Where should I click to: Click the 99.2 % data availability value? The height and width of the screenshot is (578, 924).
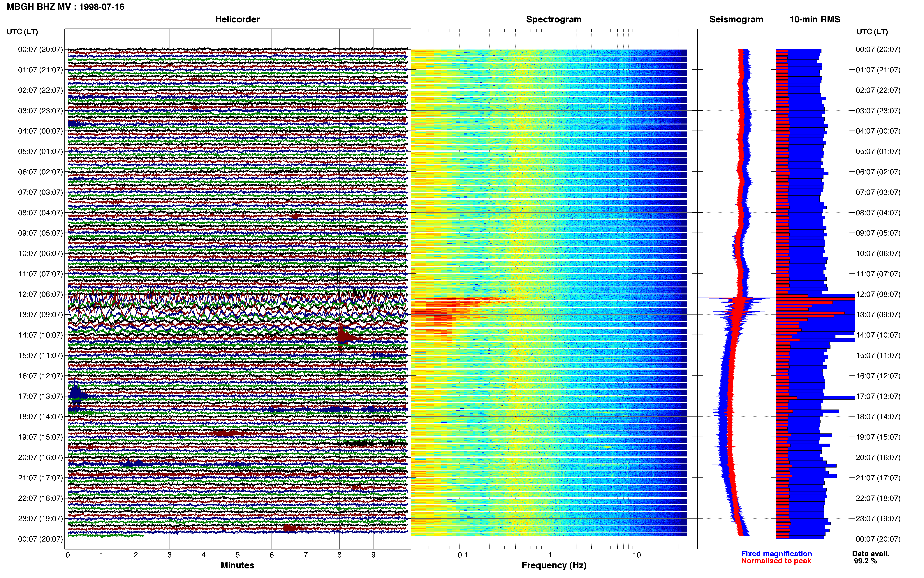865,561
